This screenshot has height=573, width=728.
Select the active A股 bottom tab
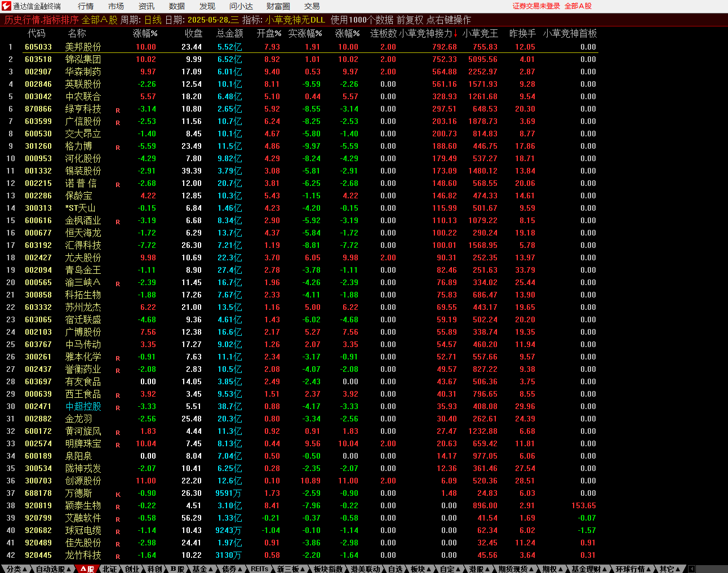(87, 569)
